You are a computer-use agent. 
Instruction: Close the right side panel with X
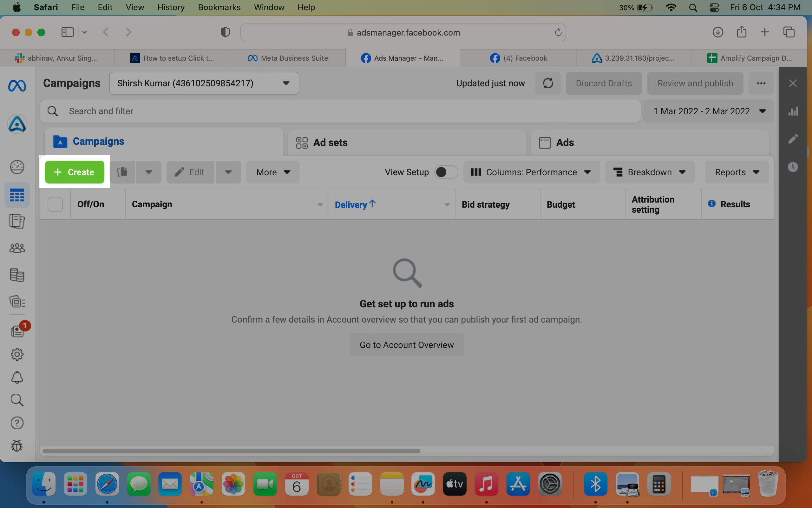(x=793, y=83)
